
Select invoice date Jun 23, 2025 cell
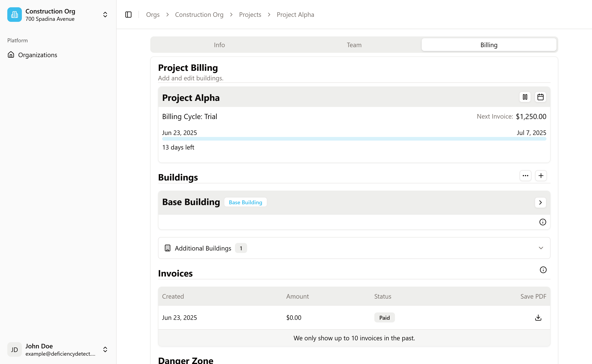coord(180,318)
